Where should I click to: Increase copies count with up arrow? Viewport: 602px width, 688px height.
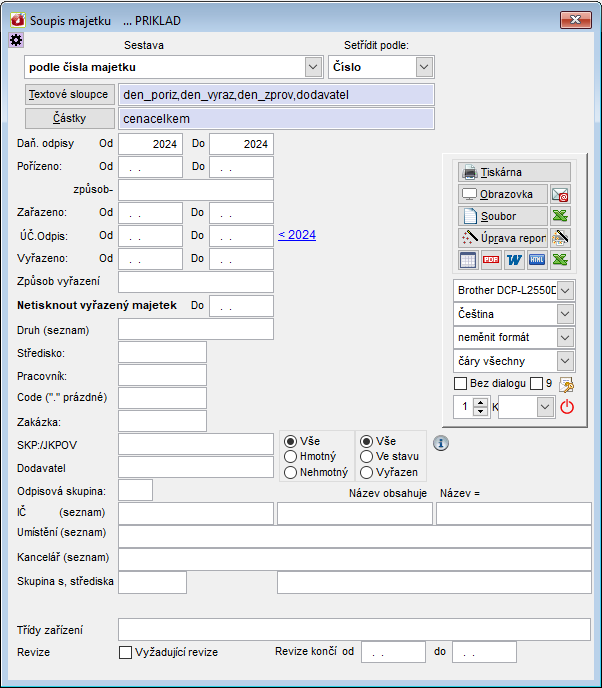click(x=480, y=403)
